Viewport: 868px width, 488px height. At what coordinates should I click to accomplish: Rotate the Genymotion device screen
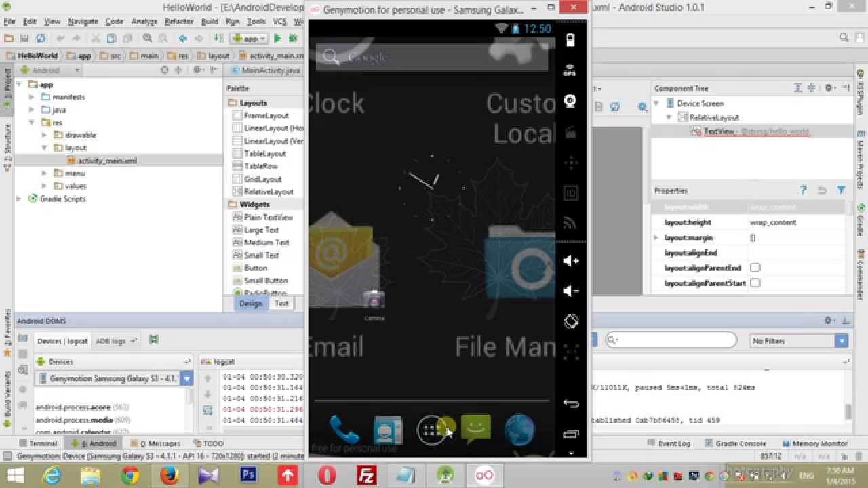click(570, 321)
